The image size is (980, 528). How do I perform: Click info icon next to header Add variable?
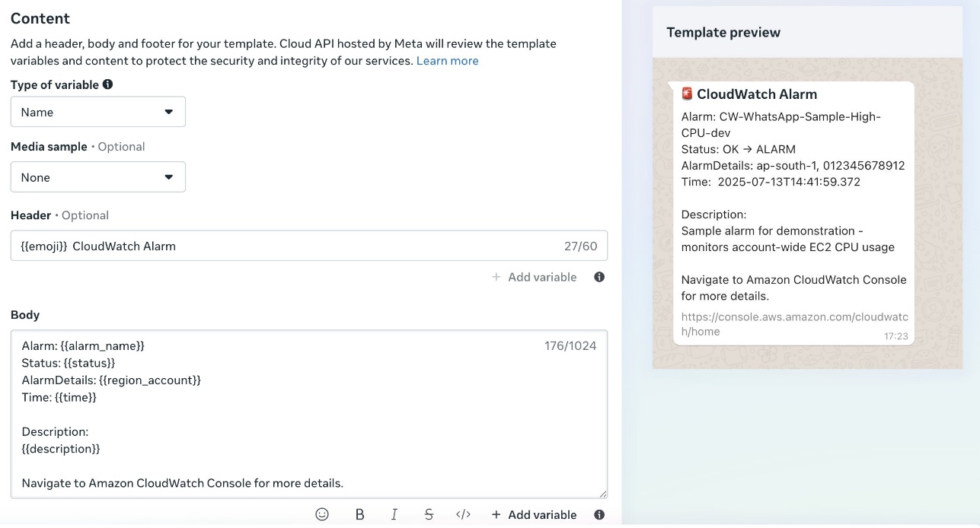(x=599, y=277)
